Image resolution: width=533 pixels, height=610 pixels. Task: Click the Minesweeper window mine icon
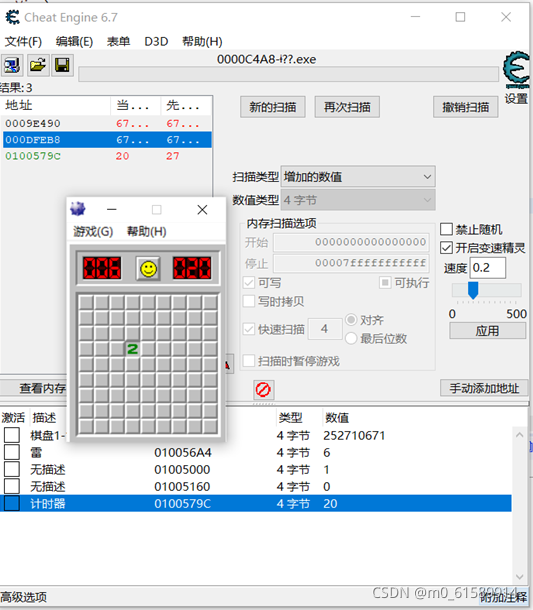[78, 209]
